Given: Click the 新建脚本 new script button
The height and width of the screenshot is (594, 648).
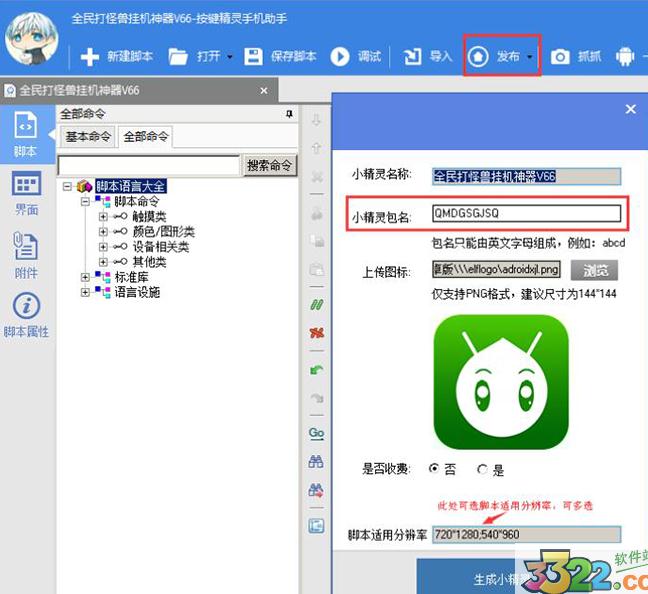Looking at the screenshot, I should click(x=117, y=57).
